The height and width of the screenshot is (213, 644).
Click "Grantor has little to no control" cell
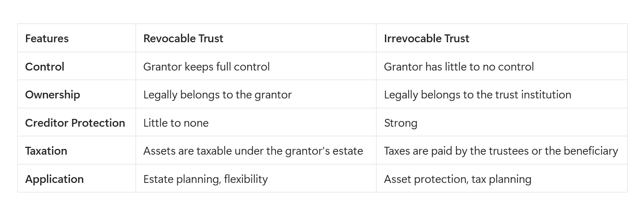(x=458, y=67)
